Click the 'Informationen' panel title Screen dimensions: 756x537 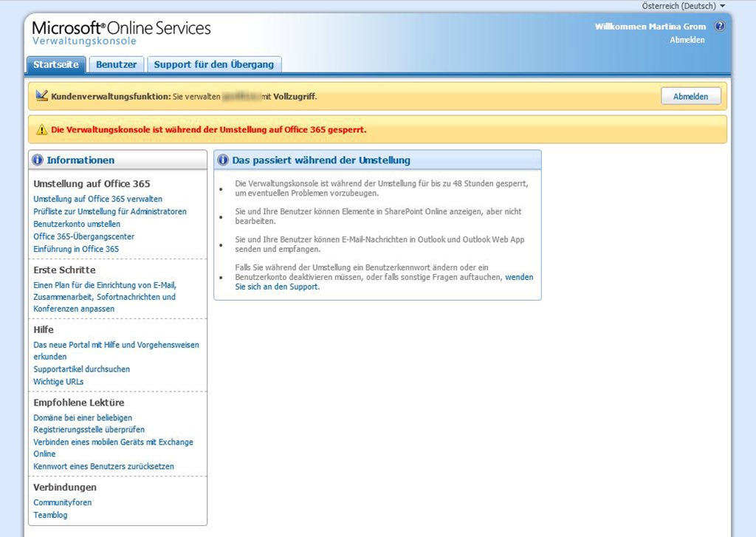click(x=80, y=160)
